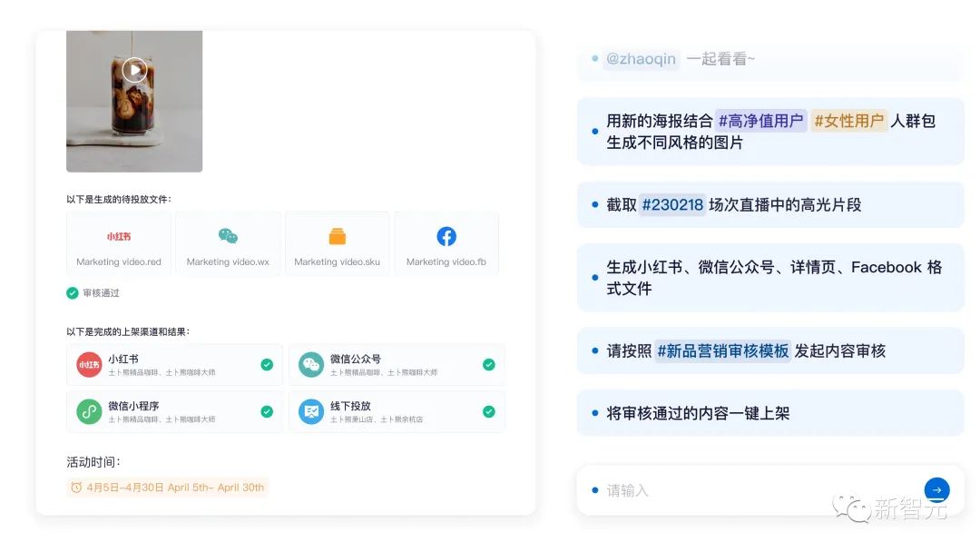Screen dimensions: 980x552
Task: Click the 请输入 message input field
Action: [756, 490]
